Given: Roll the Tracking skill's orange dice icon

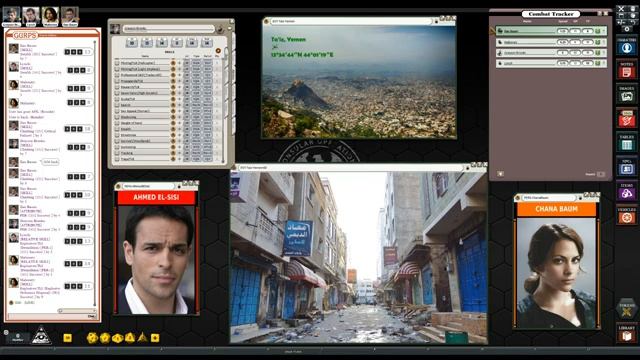Looking at the screenshot, I should point(173,153).
